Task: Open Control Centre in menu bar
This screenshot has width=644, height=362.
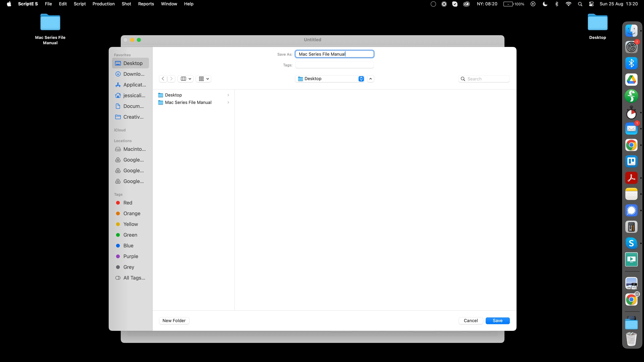Action: [591, 4]
